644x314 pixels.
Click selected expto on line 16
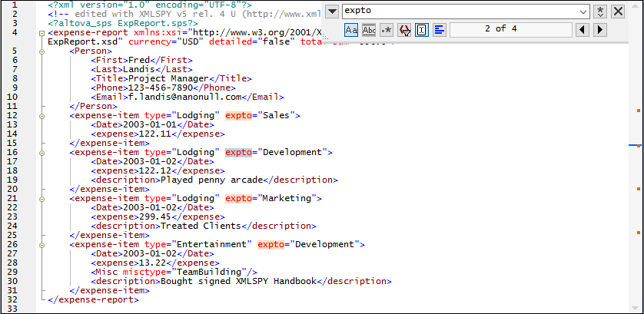[238, 152]
